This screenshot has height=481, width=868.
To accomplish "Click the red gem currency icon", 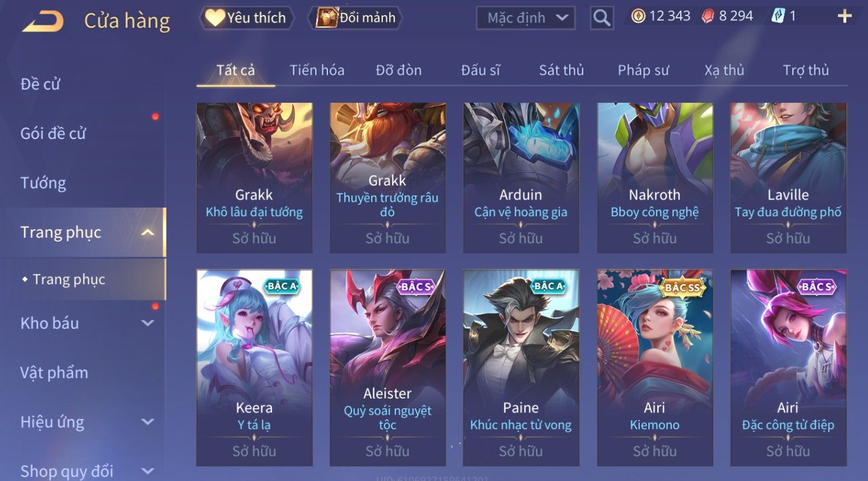I will (x=708, y=16).
